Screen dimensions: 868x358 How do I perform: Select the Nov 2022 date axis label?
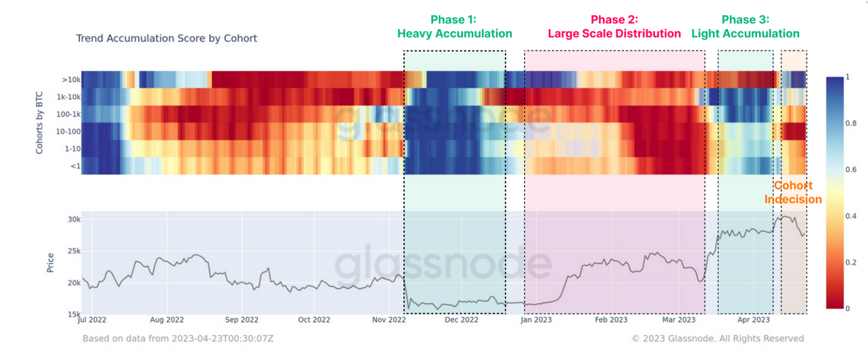coord(389,320)
